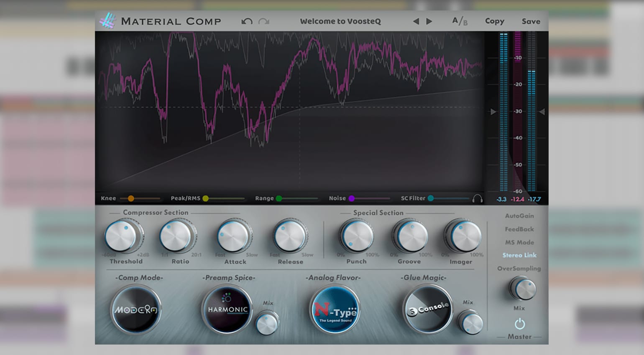Enable AutoGain
Viewport: 644px width, 355px height.
click(x=519, y=216)
